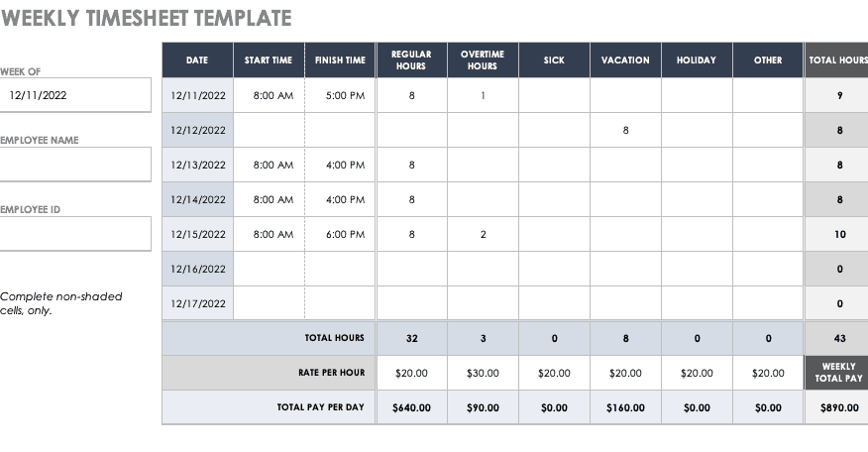Click the Employee ID input box
This screenshot has width=868, height=452.
75,234
